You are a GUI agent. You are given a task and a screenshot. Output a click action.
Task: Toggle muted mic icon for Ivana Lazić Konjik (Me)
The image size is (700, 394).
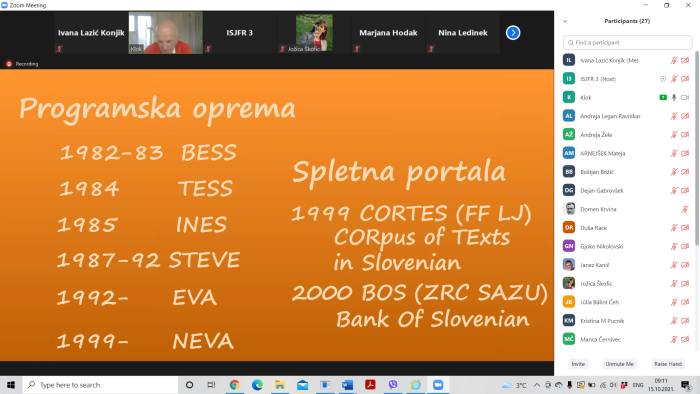pyautogui.click(x=674, y=60)
